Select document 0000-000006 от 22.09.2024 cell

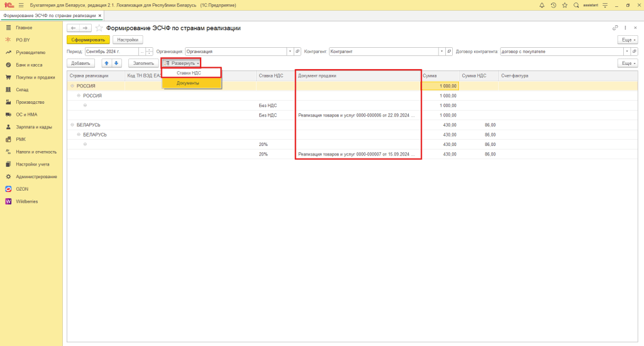coord(358,116)
